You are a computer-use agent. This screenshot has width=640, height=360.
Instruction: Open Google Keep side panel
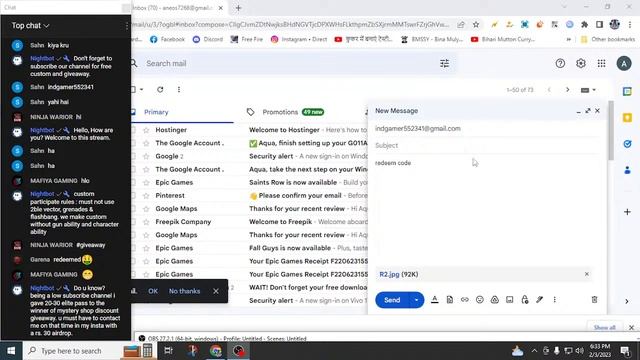coord(627,118)
